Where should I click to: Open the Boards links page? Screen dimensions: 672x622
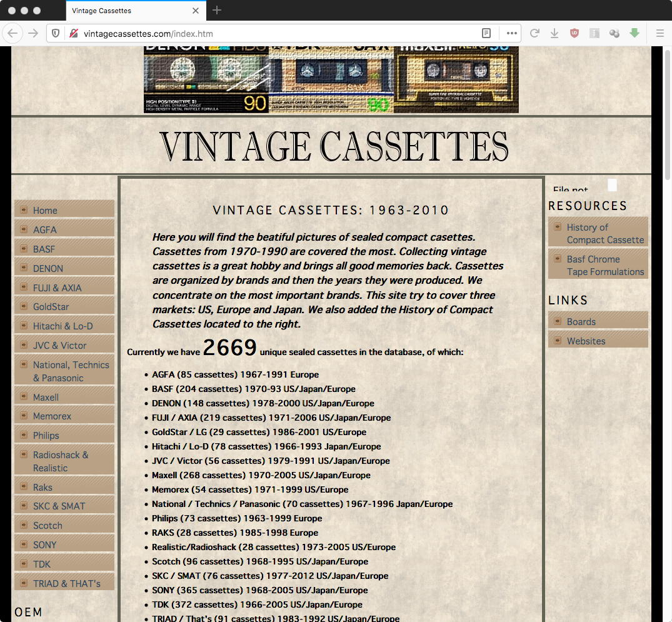pos(598,321)
